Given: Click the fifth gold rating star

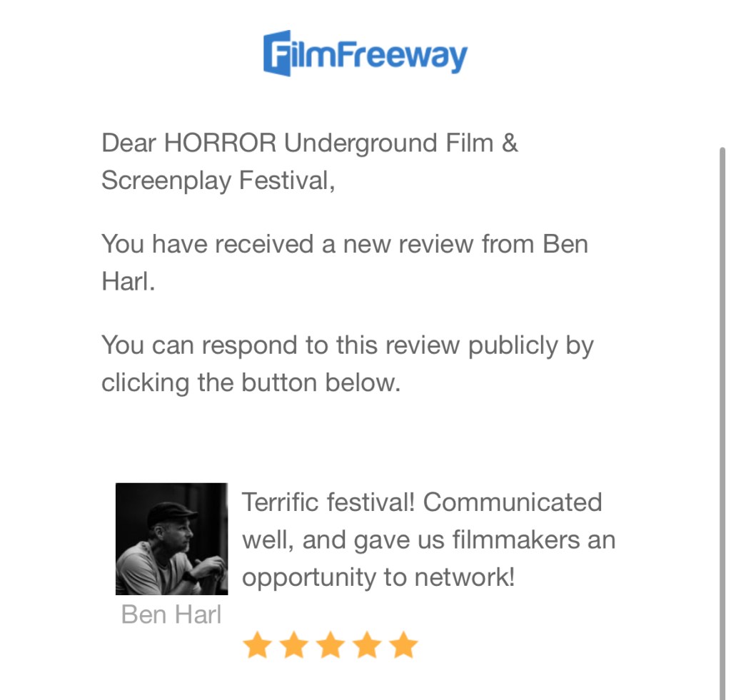Looking at the screenshot, I should tap(404, 644).
